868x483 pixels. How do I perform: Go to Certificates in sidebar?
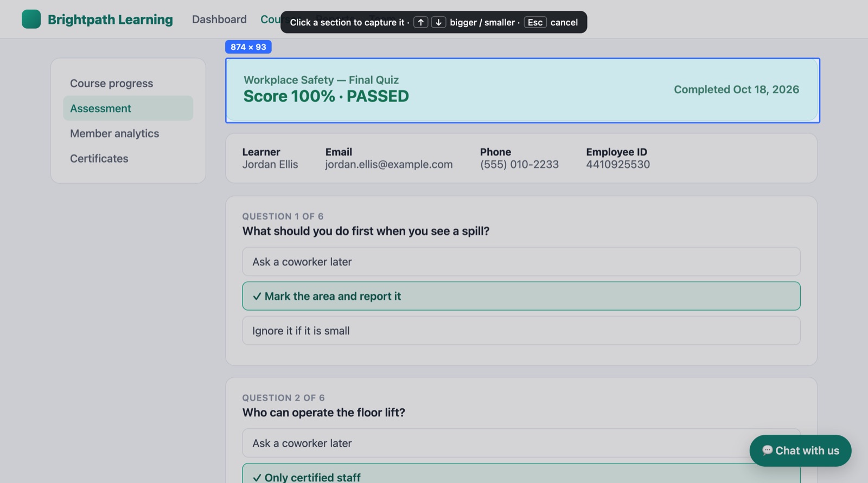pos(128,158)
